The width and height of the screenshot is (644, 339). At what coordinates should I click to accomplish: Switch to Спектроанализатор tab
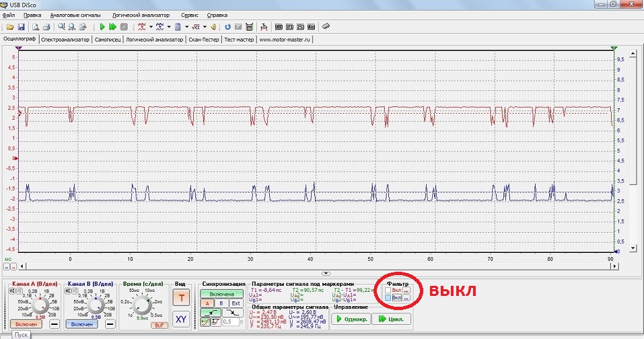(65, 40)
